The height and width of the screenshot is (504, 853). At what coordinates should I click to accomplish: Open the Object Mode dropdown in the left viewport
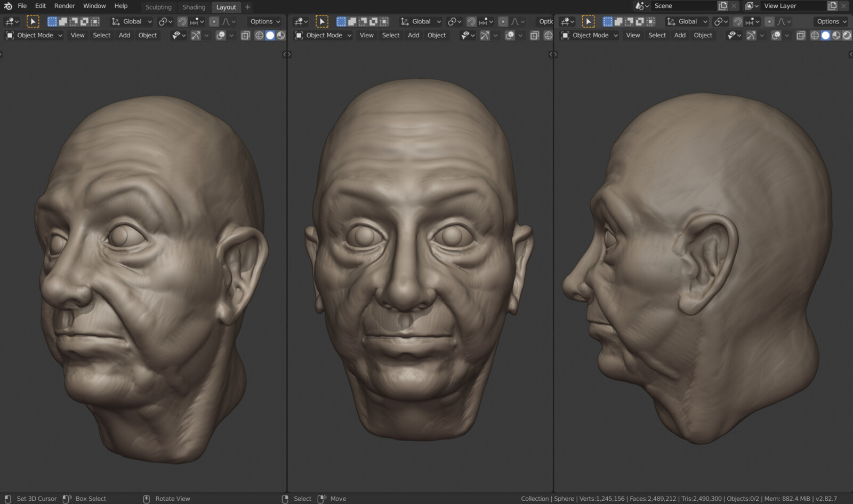click(x=34, y=35)
